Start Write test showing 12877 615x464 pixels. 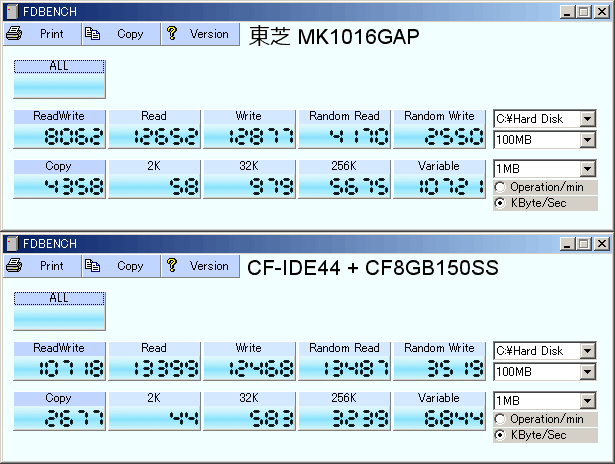pyautogui.click(x=249, y=129)
